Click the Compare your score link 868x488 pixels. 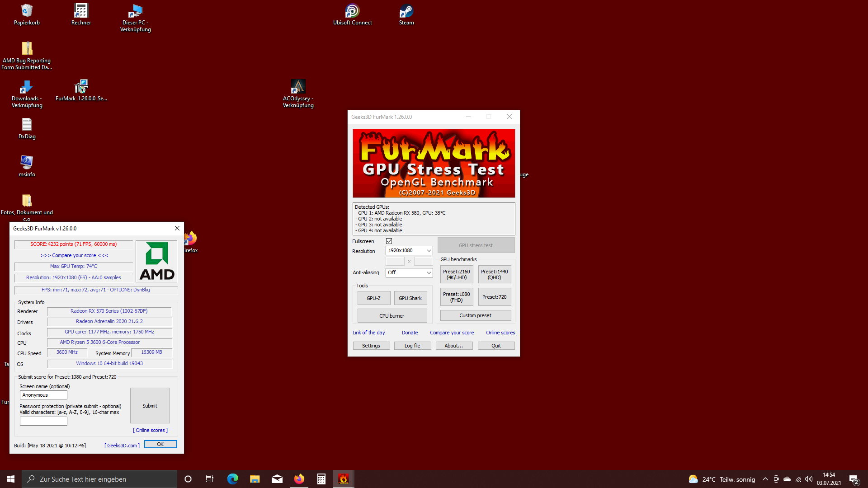coord(452,333)
